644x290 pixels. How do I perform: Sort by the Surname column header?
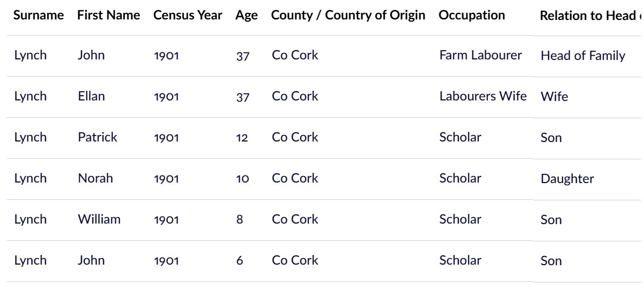39,15
